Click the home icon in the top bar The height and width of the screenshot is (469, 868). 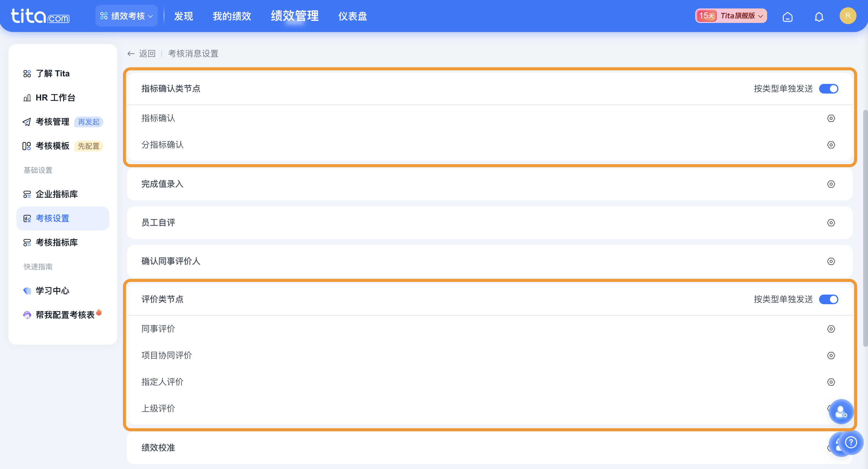point(788,16)
